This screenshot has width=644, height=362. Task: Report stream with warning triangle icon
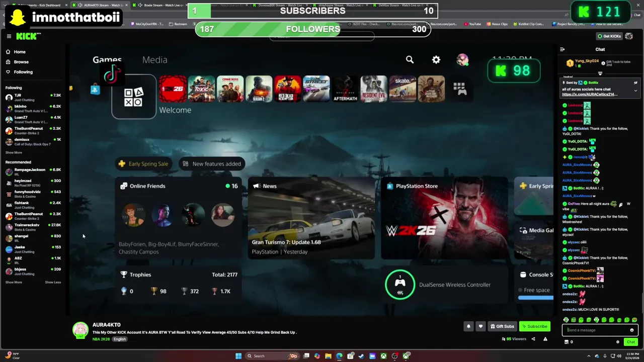click(x=545, y=339)
